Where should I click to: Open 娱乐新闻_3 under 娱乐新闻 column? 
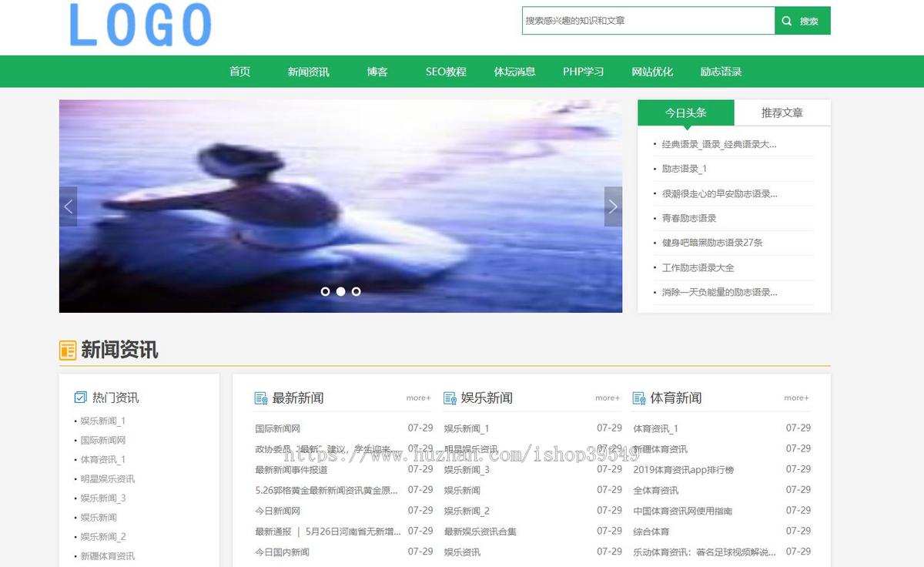(x=467, y=470)
